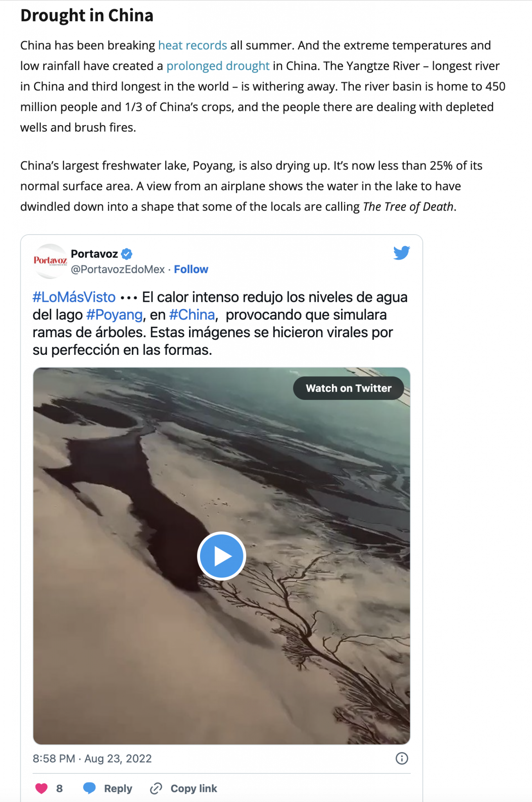The image size is (532, 802).
Task: Click the Portavoz profile avatar
Action: point(50,261)
